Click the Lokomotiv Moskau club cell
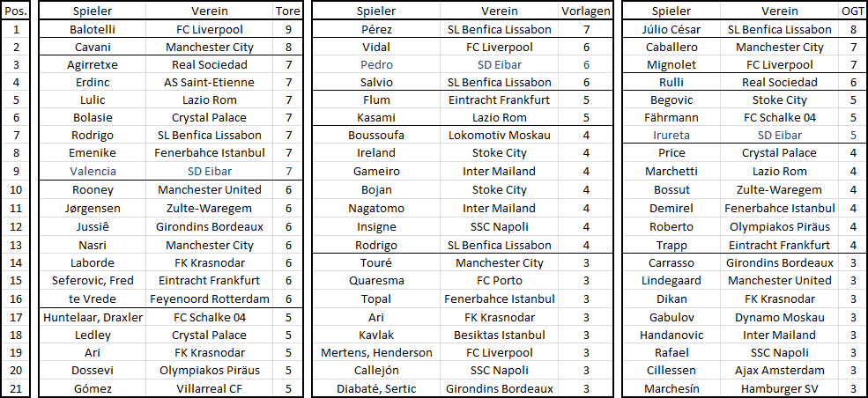Image resolution: width=868 pixels, height=398 pixels. coord(500,135)
